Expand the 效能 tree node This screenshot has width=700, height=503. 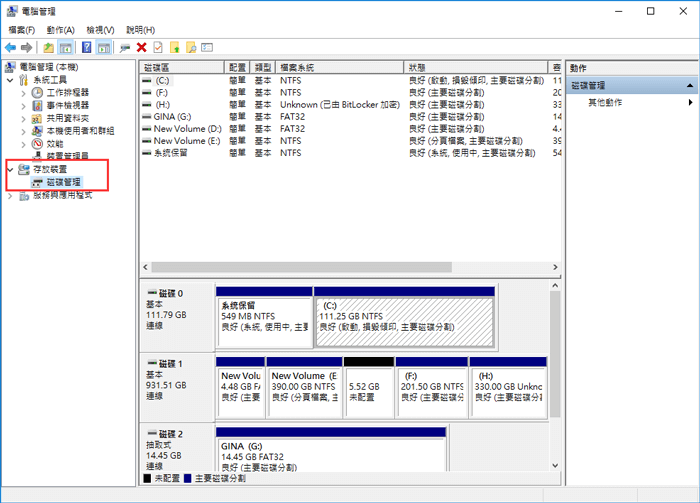click(24, 144)
